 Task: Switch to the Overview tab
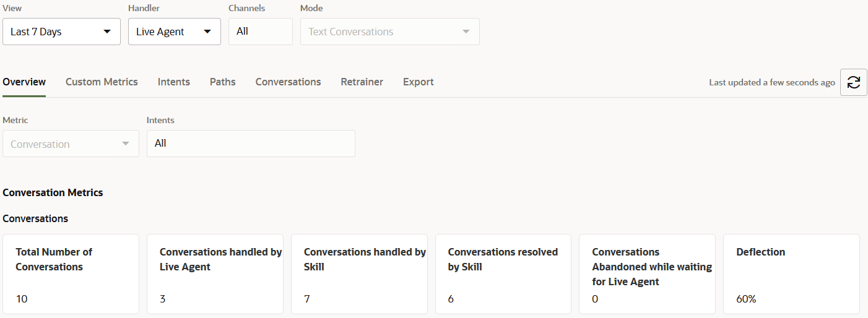coord(24,82)
